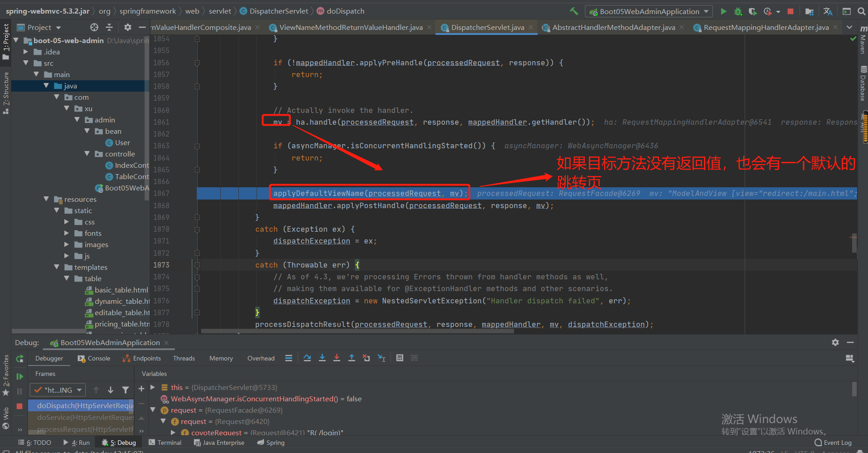The height and width of the screenshot is (453, 868).
Task: Restore layout icon at debug panel right
Action: click(850, 358)
